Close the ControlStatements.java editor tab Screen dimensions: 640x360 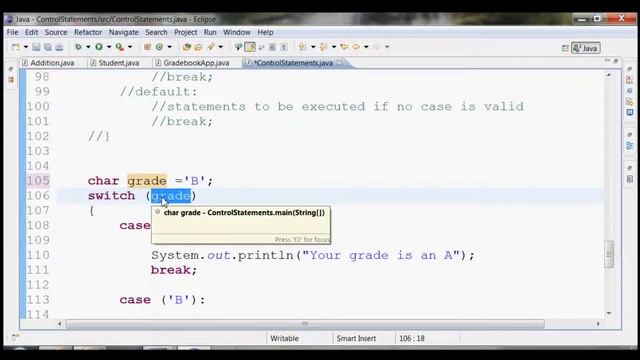pos(340,62)
